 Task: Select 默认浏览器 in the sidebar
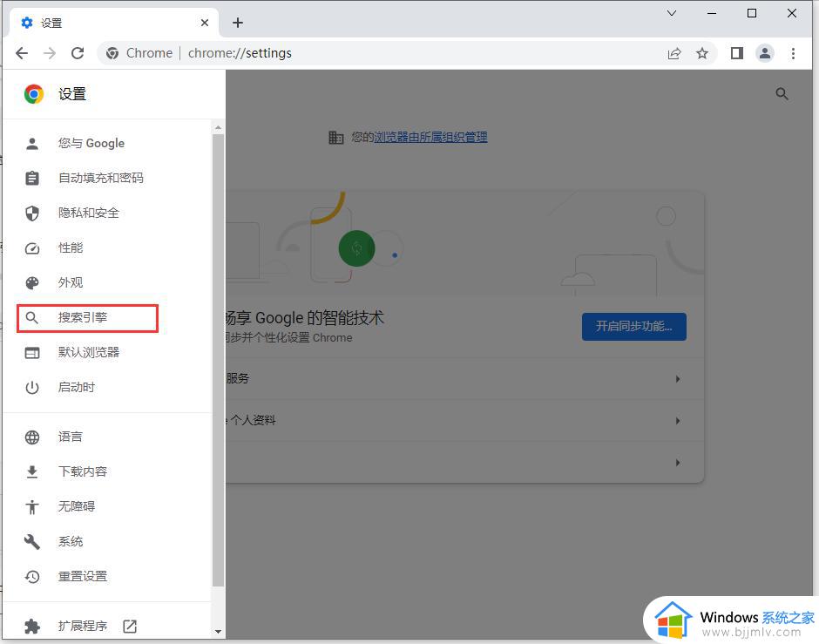(x=87, y=352)
